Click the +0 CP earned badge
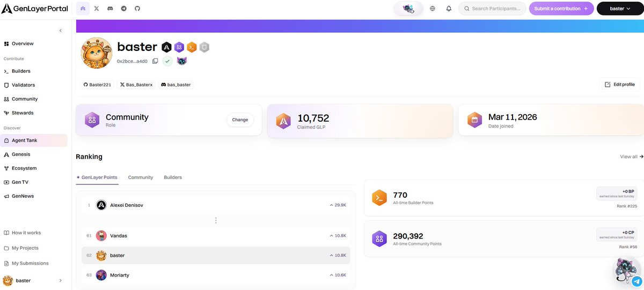The width and height of the screenshot is (644, 290). tap(617, 235)
